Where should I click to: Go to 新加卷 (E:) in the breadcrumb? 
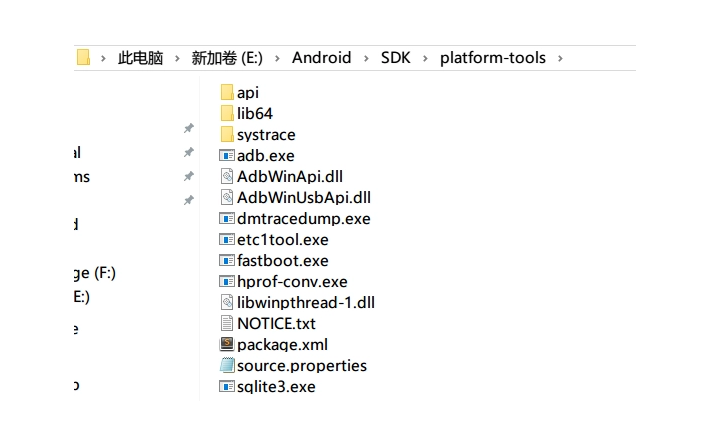(x=227, y=58)
